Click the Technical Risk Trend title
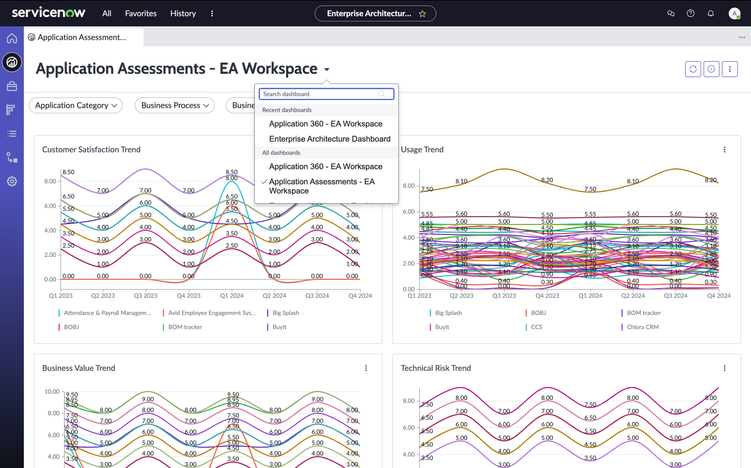 [x=436, y=368]
